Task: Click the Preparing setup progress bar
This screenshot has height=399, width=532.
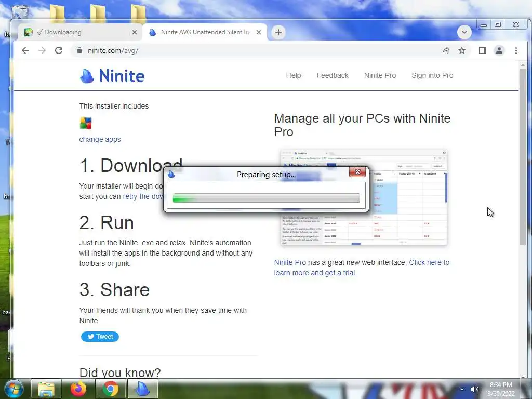Action: pos(266,198)
